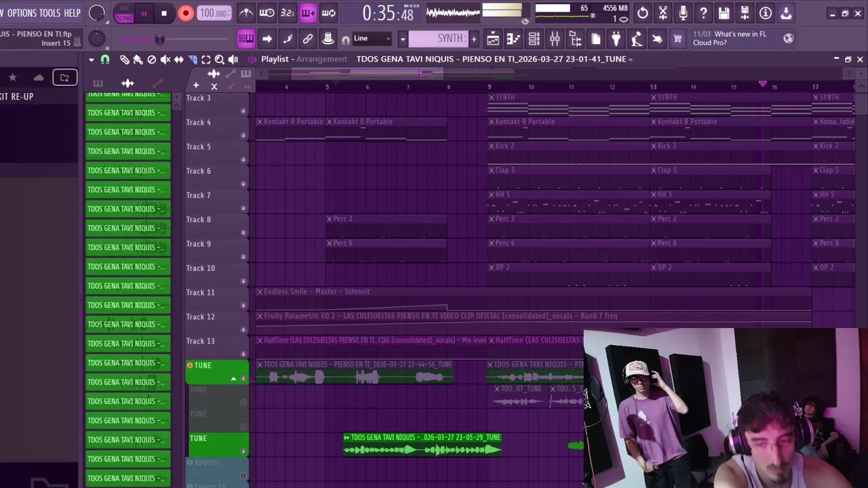Image resolution: width=868 pixels, height=488 pixels.
Task: Select the playlist slip tool
Action: pyautogui.click(x=178, y=60)
